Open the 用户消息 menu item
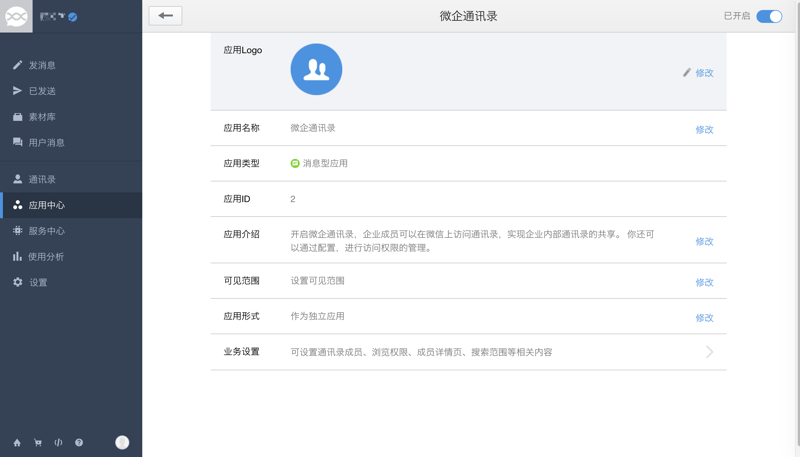The width and height of the screenshot is (800, 457). click(71, 142)
